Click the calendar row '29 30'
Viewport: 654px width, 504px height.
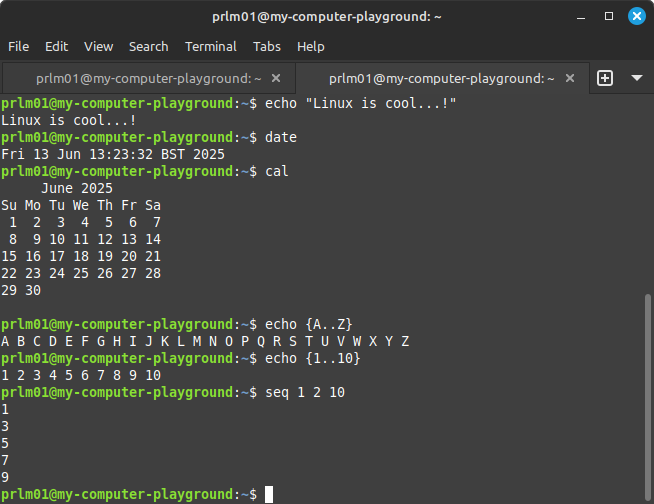pos(21,290)
